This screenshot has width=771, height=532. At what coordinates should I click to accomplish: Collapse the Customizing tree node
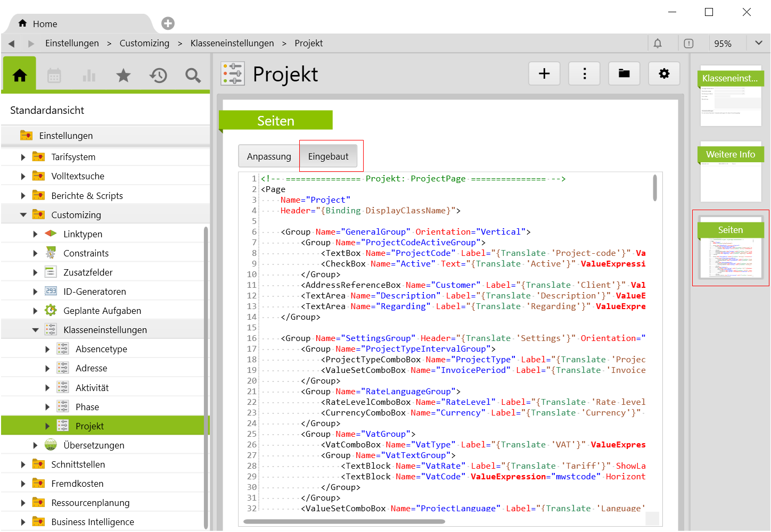pos(23,215)
